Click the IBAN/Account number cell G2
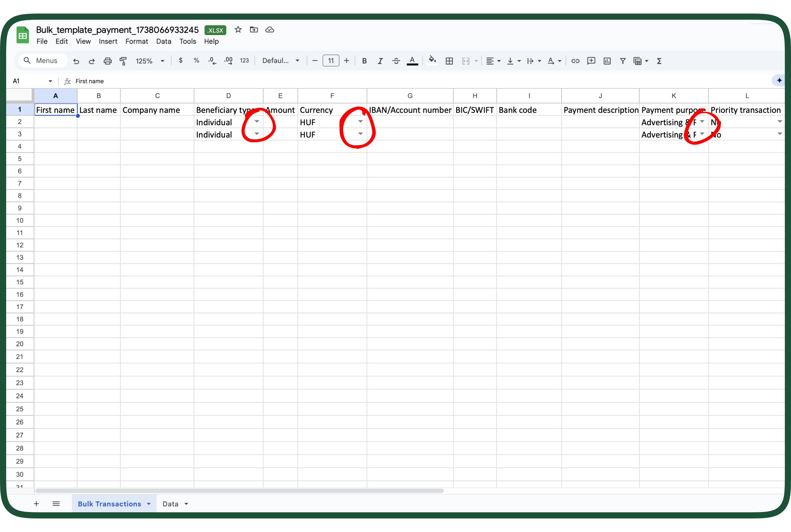Viewport: 791px width, 532px height. point(410,122)
